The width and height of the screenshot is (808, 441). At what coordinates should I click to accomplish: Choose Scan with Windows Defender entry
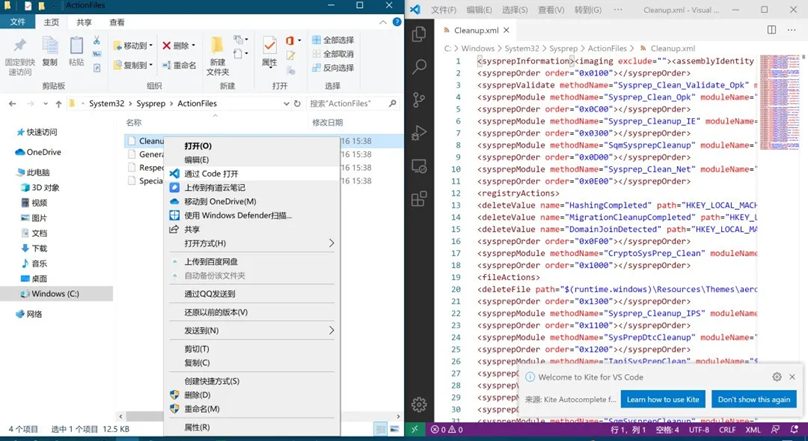252,215
